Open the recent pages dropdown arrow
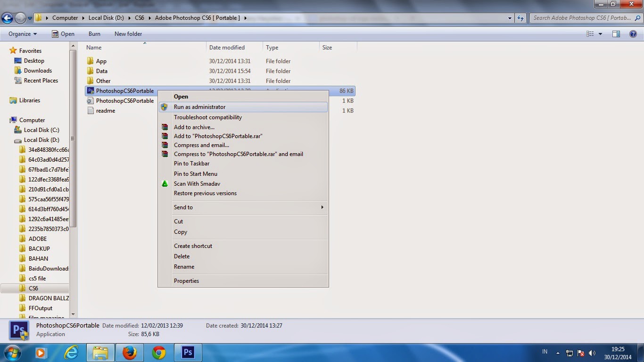This screenshot has height=362, width=644. pyautogui.click(x=30, y=18)
